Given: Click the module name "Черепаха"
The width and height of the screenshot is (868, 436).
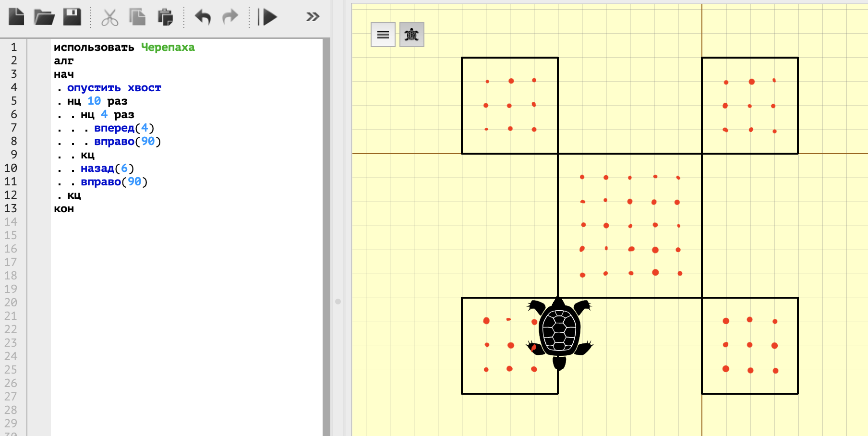Looking at the screenshot, I should click(168, 48).
